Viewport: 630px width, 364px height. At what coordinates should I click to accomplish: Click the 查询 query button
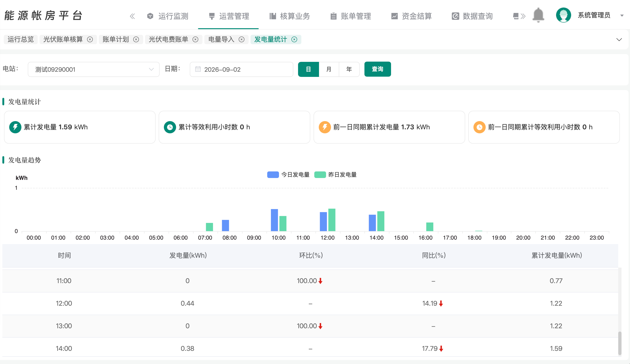coord(377,69)
